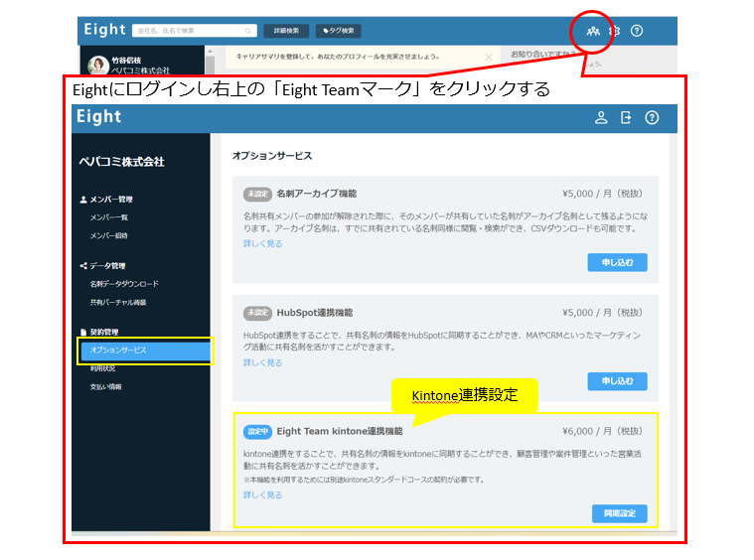Viewport: 754px width, 560px height.
Task: Click the Eight Team people icon
Action: click(592, 31)
